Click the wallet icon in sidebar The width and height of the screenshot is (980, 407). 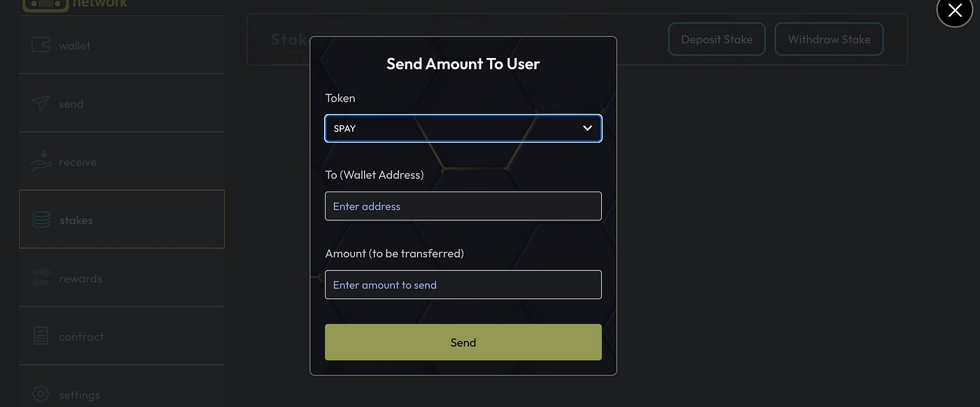[41, 45]
